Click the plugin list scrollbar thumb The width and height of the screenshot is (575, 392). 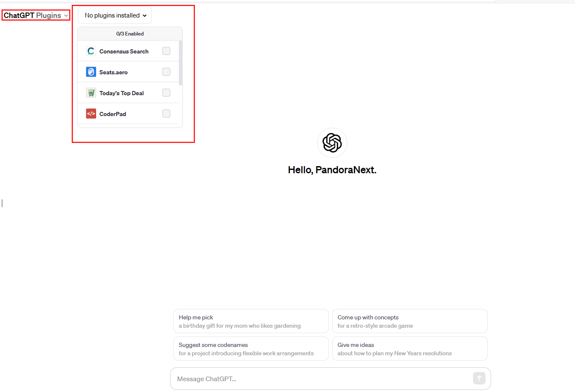pyautogui.click(x=181, y=63)
